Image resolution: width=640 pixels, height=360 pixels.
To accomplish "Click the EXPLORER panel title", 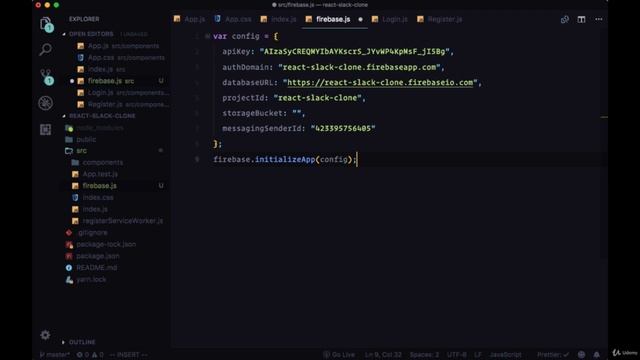I will coord(84,19).
